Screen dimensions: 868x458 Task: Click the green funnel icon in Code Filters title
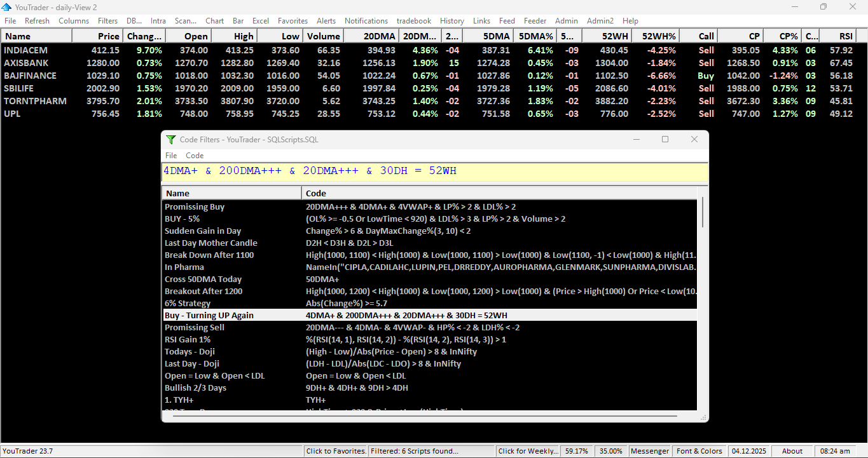(x=170, y=139)
